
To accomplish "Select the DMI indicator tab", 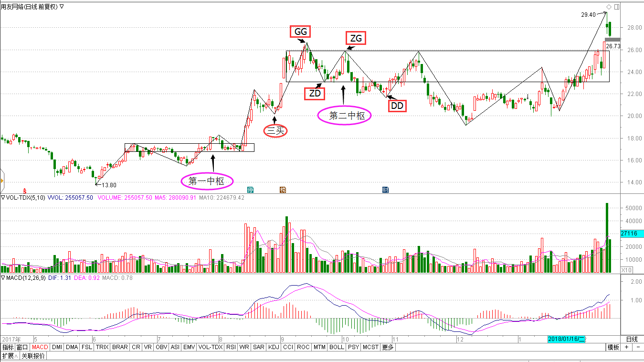I will point(57,347).
